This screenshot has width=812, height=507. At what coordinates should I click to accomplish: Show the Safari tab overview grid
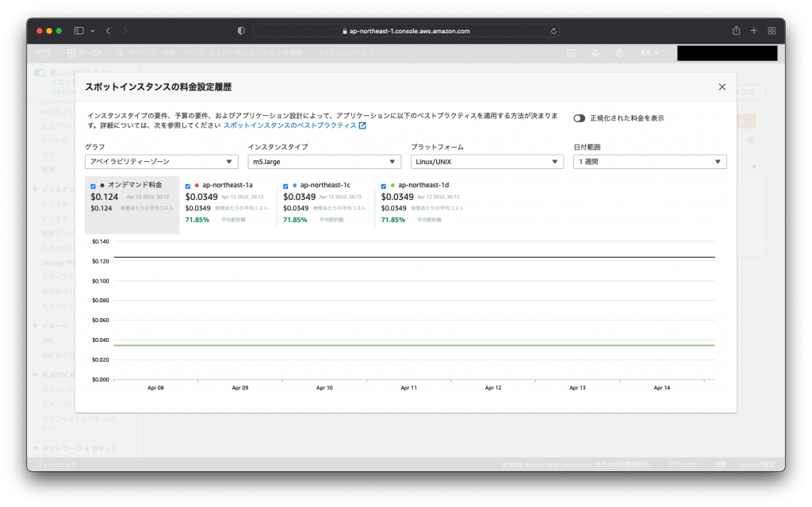coord(772,31)
